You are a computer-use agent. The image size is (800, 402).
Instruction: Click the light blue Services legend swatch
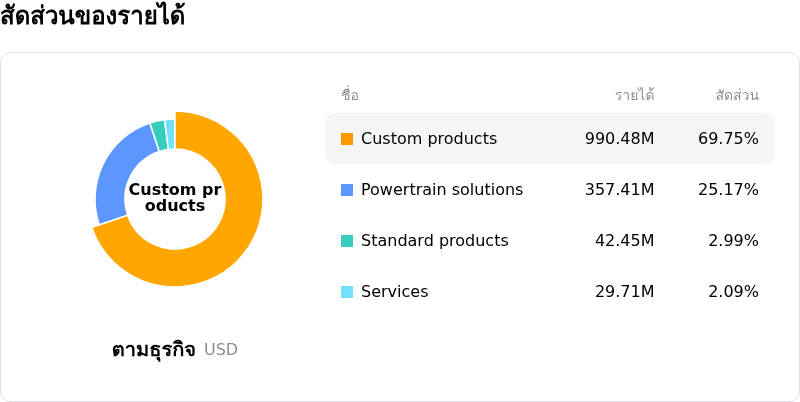click(x=347, y=292)
